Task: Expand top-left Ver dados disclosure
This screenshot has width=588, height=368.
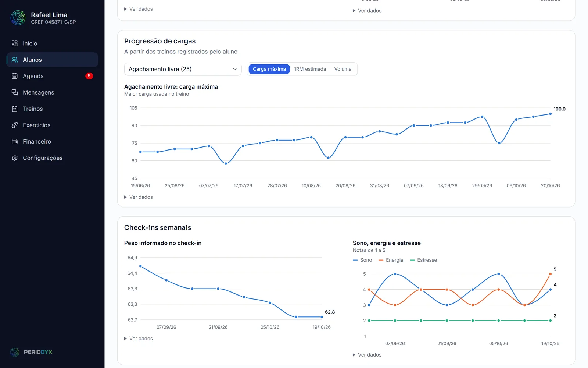Action: (x=139, y=9)
